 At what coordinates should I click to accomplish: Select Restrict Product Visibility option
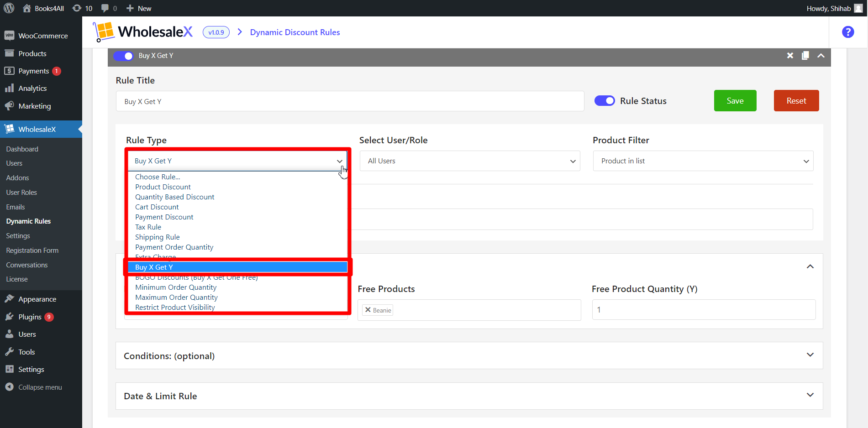[175, 307]
